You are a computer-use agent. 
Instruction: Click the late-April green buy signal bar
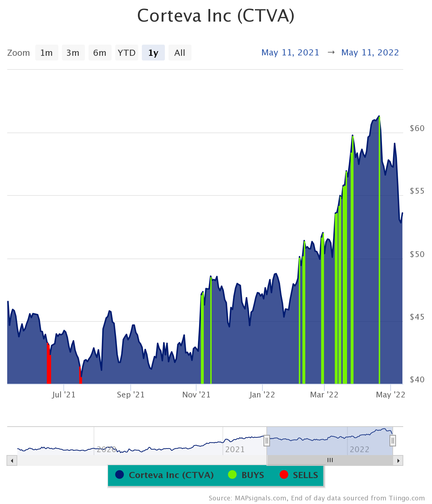click(x=379, y=250)
